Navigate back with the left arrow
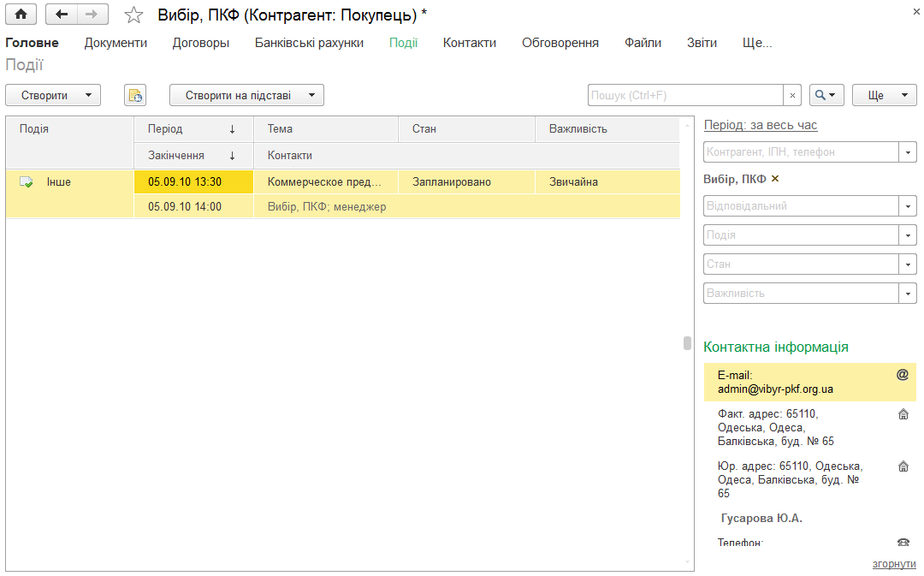The width and height of the screenshot is (924, 576). pos(62,15)
